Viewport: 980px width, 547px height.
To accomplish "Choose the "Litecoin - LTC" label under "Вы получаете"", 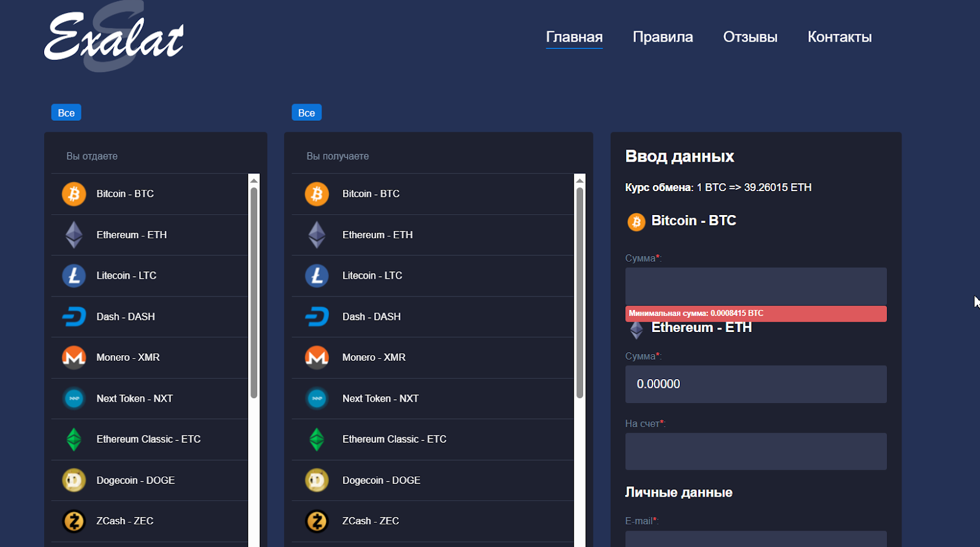I will (372, 276).
